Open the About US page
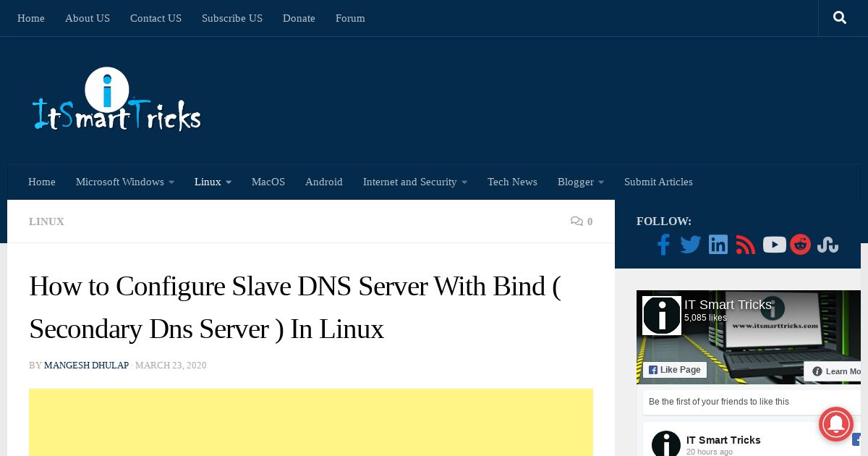868x456 pixels. point(88,18)
